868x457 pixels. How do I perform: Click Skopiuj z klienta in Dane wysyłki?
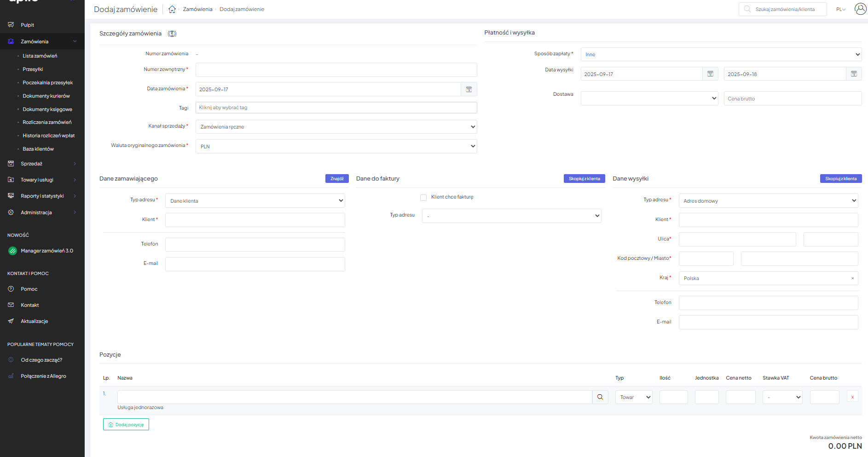(840, 179)
